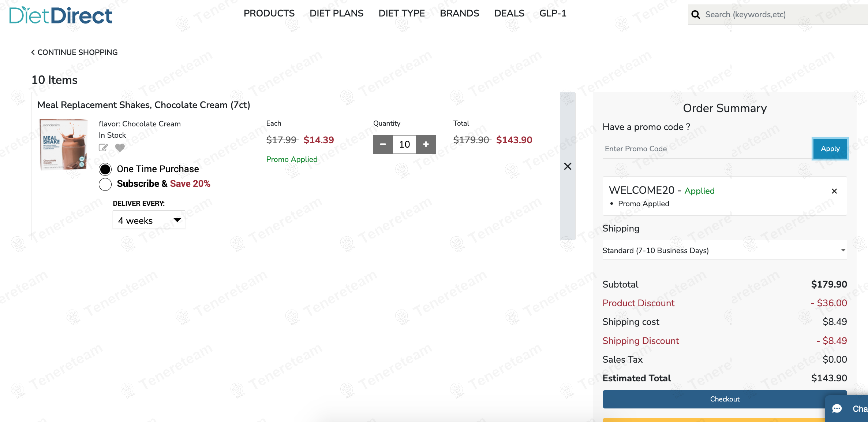
Task: Increase quantity with the plus button
Action: (426, 144)
